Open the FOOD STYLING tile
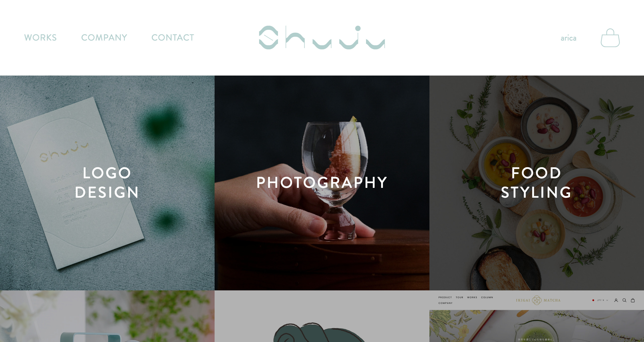The height and width of the screenshot is (342, 644). 537,183
